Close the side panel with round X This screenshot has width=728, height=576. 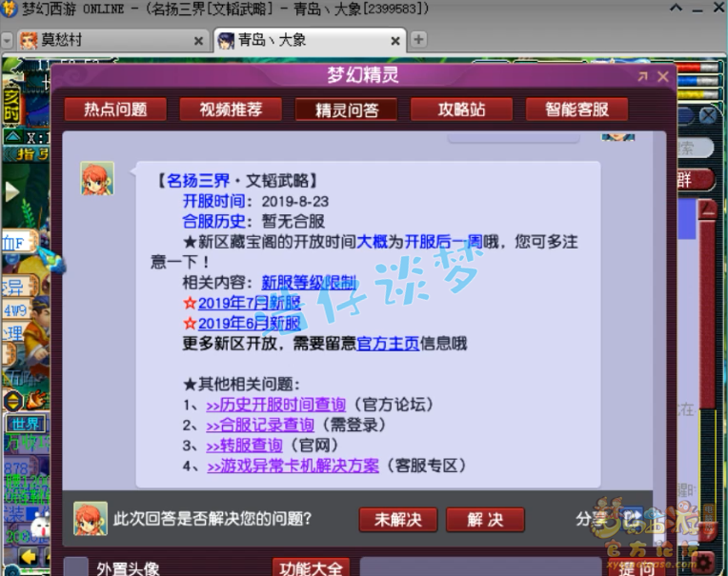point(708,115)
